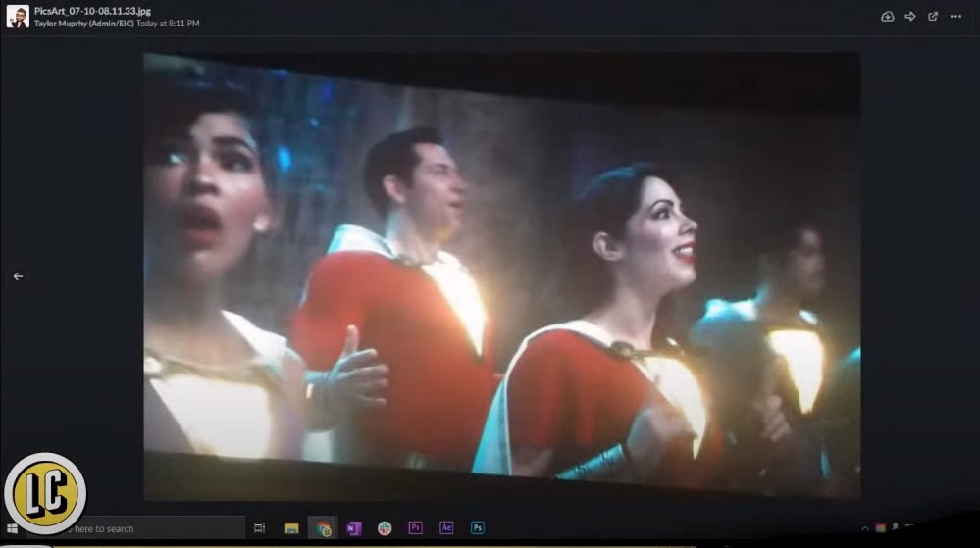The width and height of the screenshot is (980, 548).
Task: Click the Today at 8:11 PM timestamp
Action: click(x=168, y=24)
